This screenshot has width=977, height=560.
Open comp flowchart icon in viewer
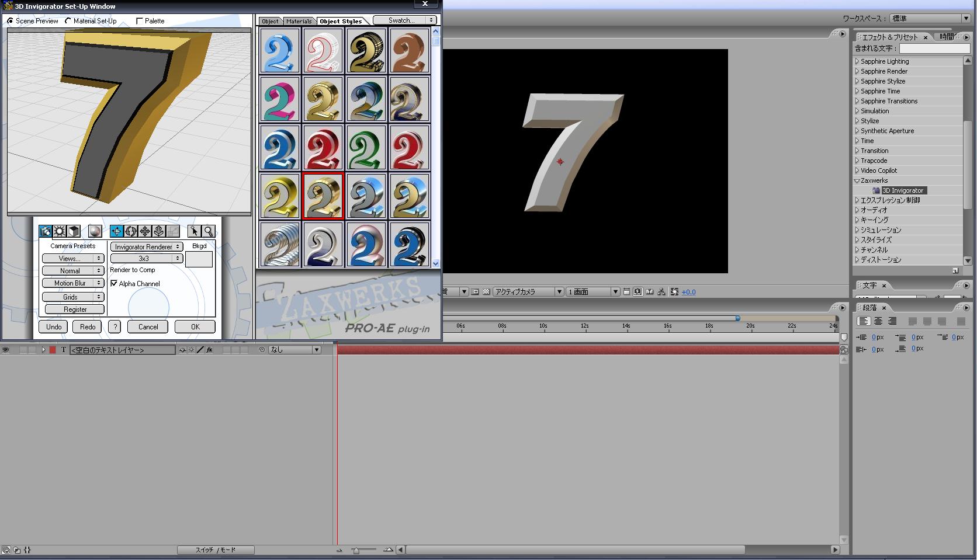661,291
